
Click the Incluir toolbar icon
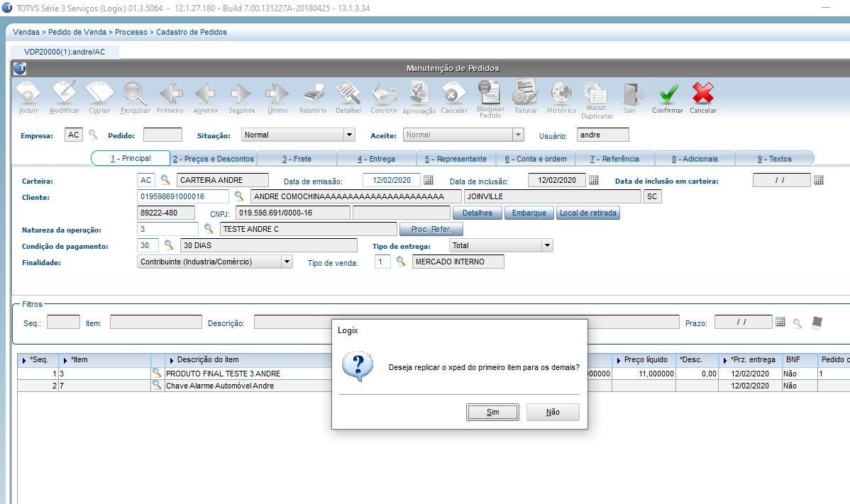(x=28, y=93)
